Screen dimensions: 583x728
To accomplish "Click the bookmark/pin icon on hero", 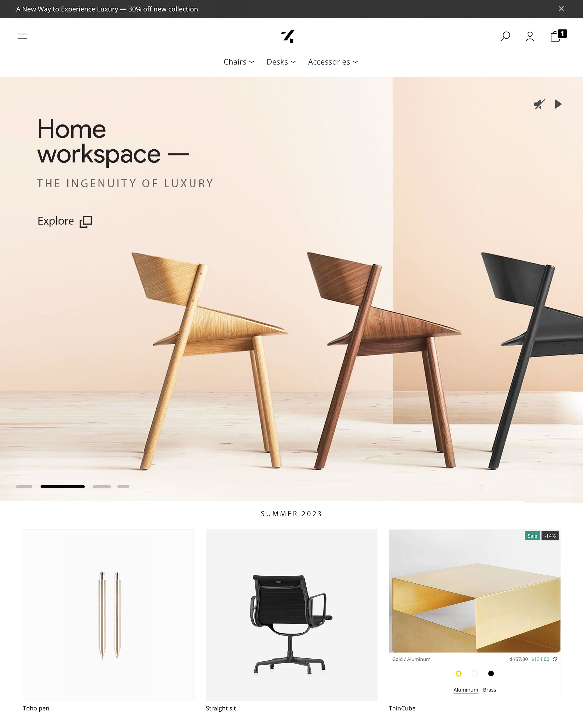I will click(x=540, y=104).
